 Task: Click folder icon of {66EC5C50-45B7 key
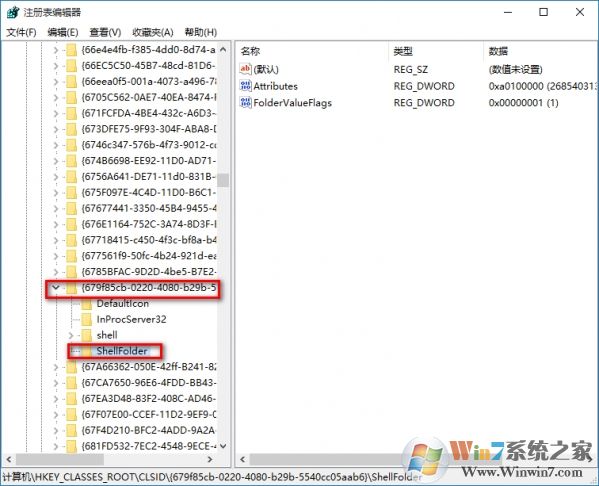(x=71, y=66)
